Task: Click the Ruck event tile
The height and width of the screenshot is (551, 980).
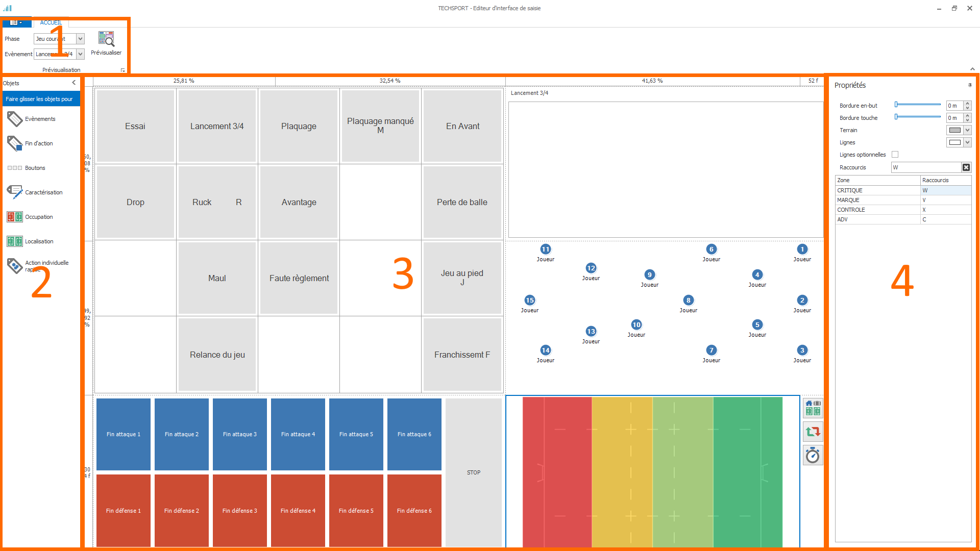Action: coord(217,202)
